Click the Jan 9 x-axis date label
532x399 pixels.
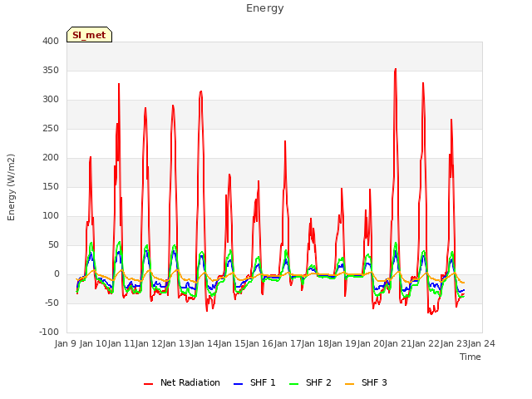coord(65,344)
